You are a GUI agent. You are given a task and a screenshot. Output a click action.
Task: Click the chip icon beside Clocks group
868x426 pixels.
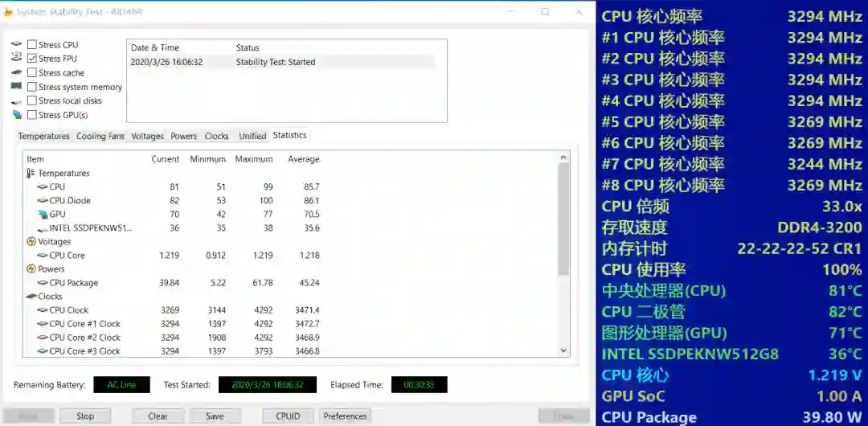(x=31, y=297)
